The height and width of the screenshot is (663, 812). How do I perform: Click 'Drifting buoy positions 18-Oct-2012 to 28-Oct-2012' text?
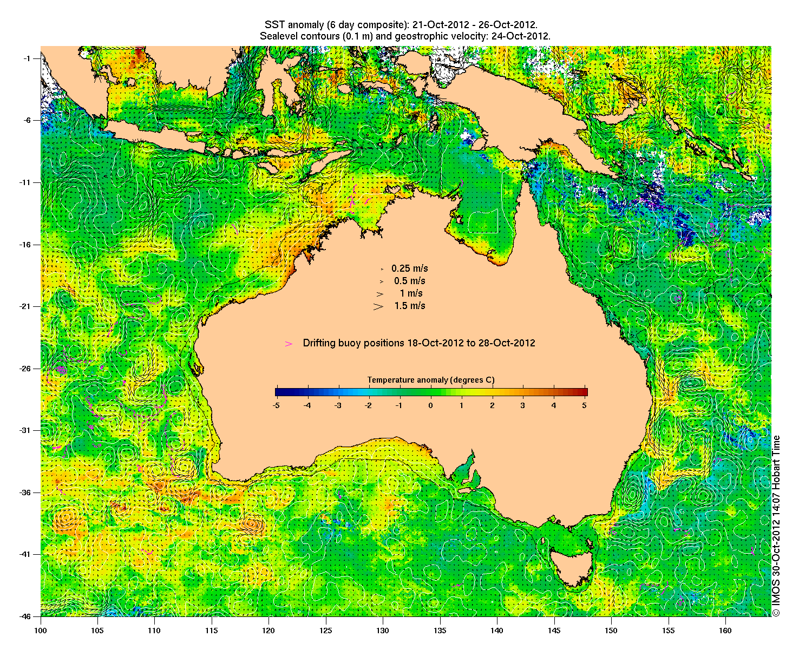(419, 343)
